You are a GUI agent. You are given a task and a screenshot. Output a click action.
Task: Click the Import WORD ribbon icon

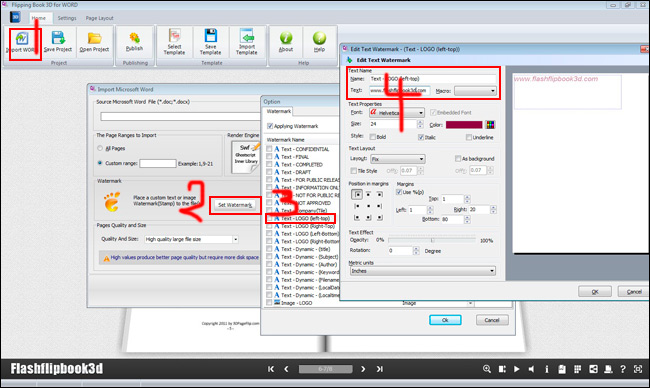click(x=22, y=38)
